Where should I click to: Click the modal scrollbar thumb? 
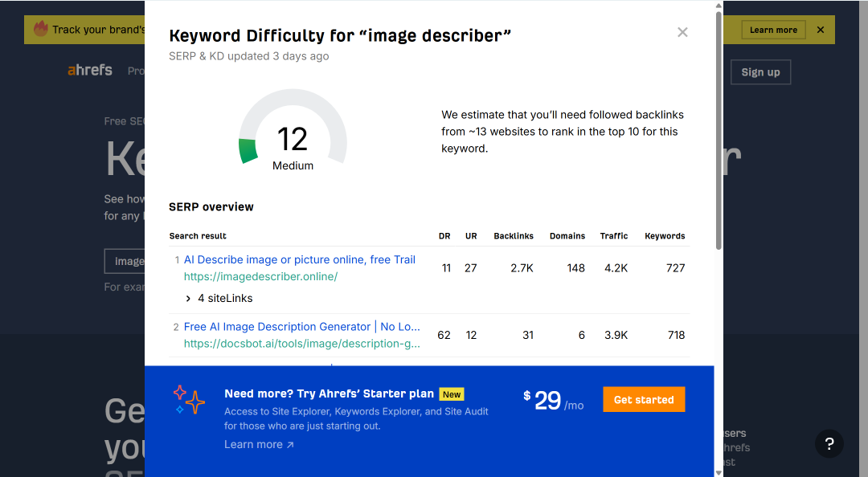pyautogui.click(x=719, y=130)
